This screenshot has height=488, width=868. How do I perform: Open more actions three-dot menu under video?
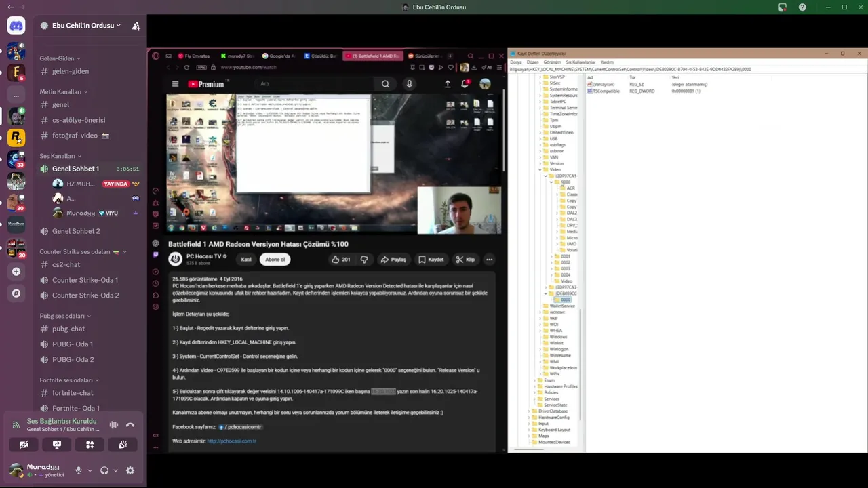tap(489, 260)
